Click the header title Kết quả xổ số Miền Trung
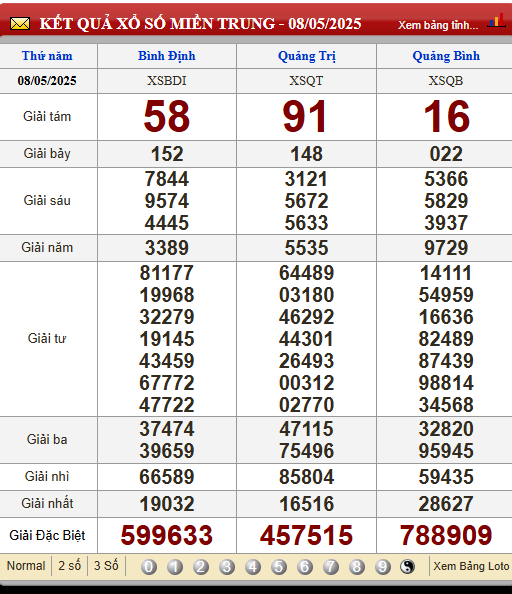 (200, 23)
